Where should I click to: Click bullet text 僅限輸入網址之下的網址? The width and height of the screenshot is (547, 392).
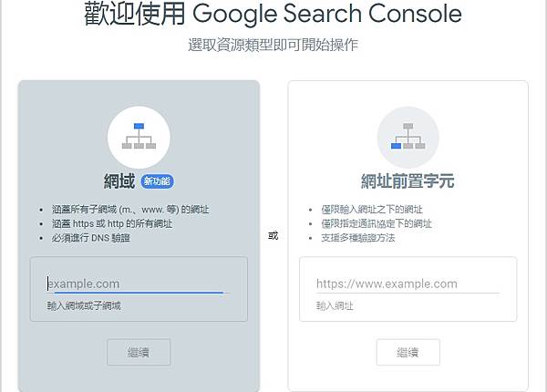click(x=372, y=210)
